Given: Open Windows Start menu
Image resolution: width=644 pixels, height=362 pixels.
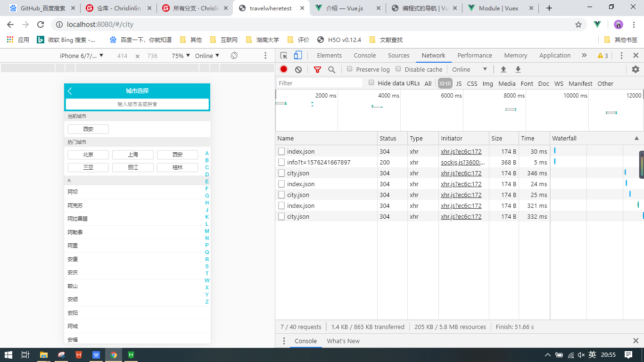Looking at the screenshot, I should pyautogui.click(x=8, y=355).
